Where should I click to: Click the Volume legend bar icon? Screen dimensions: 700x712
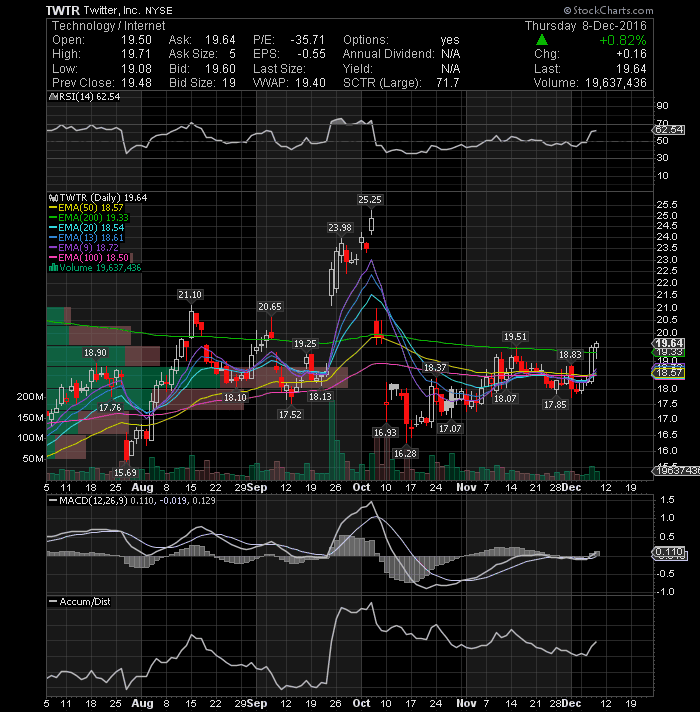pyautogui.click(x=53, y=267)
